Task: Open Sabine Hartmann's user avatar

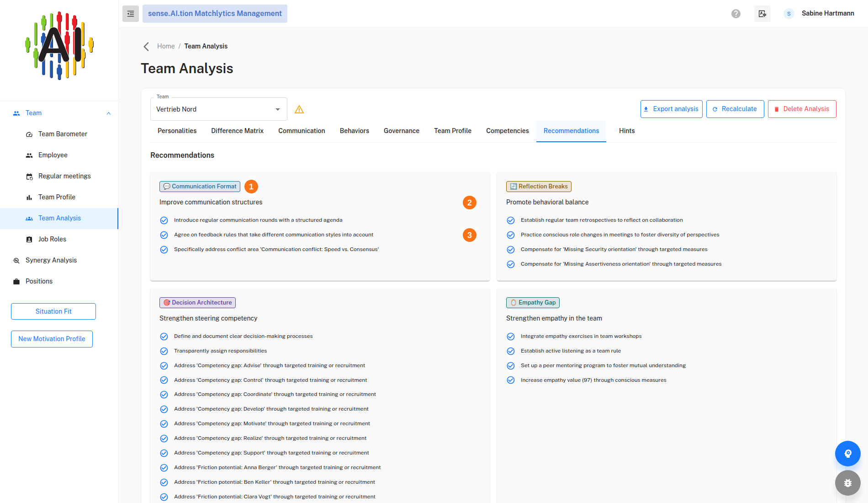Action: coord(789,14)
